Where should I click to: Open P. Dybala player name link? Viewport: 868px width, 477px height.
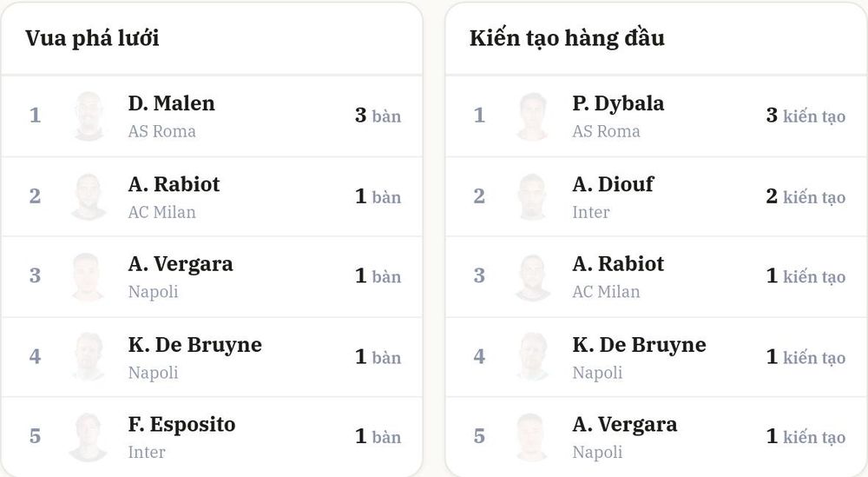pos(618,103)
